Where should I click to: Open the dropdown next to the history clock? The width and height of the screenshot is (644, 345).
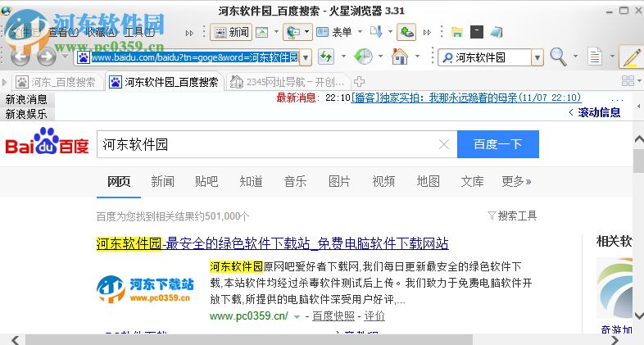coord(381,56)
